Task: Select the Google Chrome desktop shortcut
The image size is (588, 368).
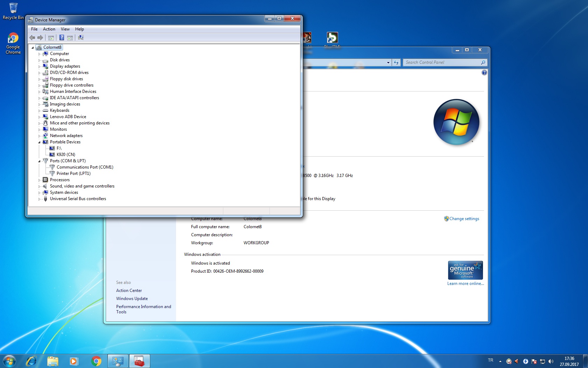Action: [13, 43]
